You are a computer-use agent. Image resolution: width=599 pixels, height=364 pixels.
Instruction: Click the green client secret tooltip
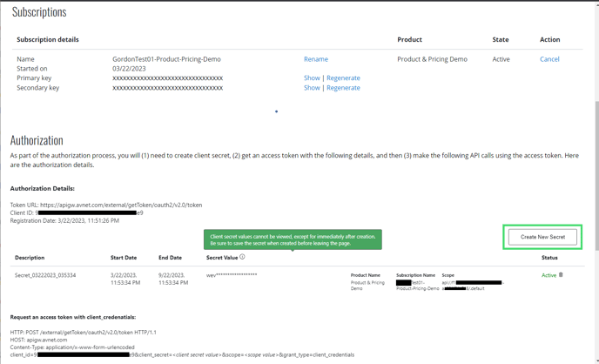[293, 239]
